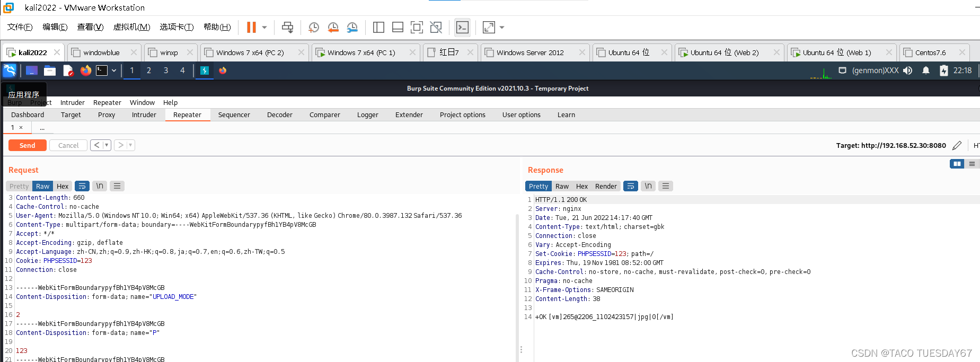Open the snapshot manager icon
The width and height of the screenshot is (980, 362).
click(x=352, y=27)
